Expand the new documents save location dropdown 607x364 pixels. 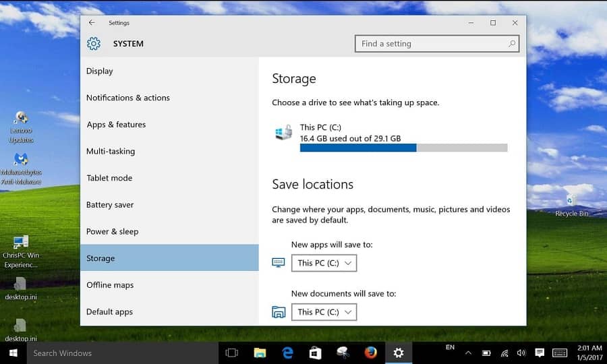point(324,311)
